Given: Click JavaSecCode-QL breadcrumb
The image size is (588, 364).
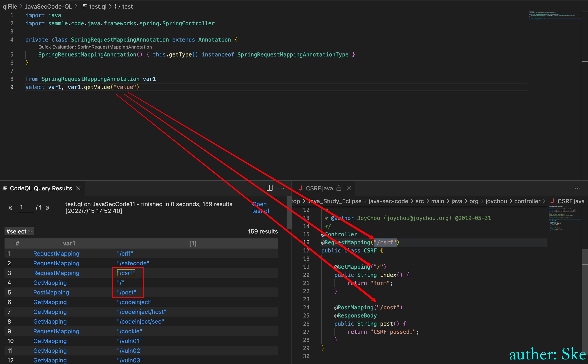Looking at the screenshot, I should click(x=48, y=7).
